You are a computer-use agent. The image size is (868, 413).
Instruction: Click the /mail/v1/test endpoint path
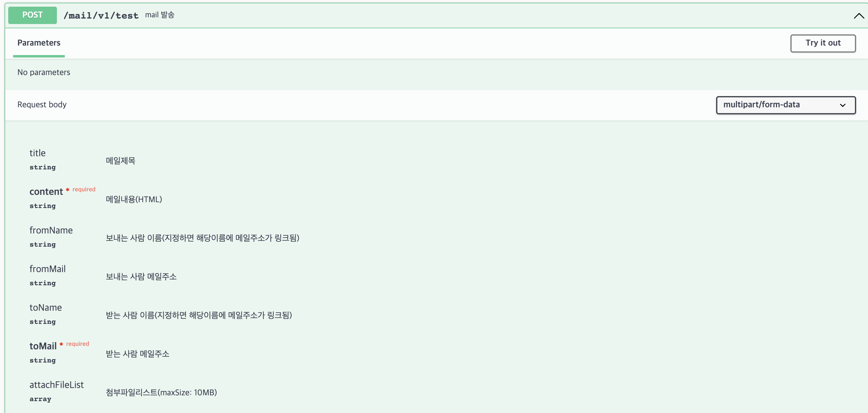click(101, 16)
